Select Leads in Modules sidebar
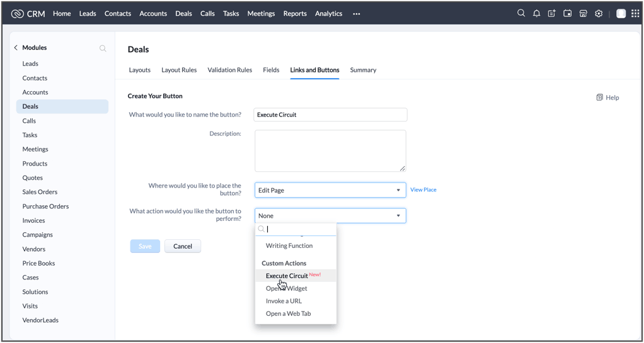Image resolution: width=644 pixels, height=343 pixels. coord(30,64)
